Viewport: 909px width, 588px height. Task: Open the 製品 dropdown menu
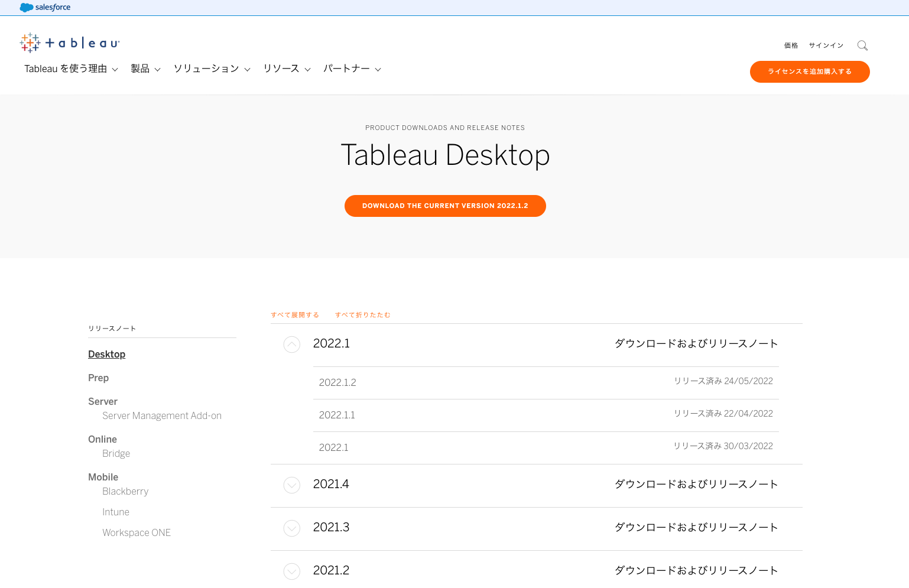tap(145, 69)
